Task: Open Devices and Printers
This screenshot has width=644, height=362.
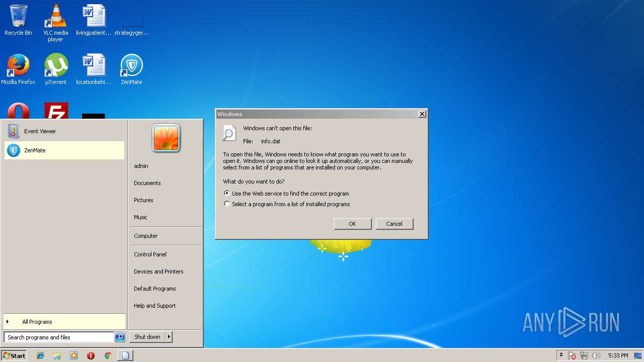Action: click(158, 271)
